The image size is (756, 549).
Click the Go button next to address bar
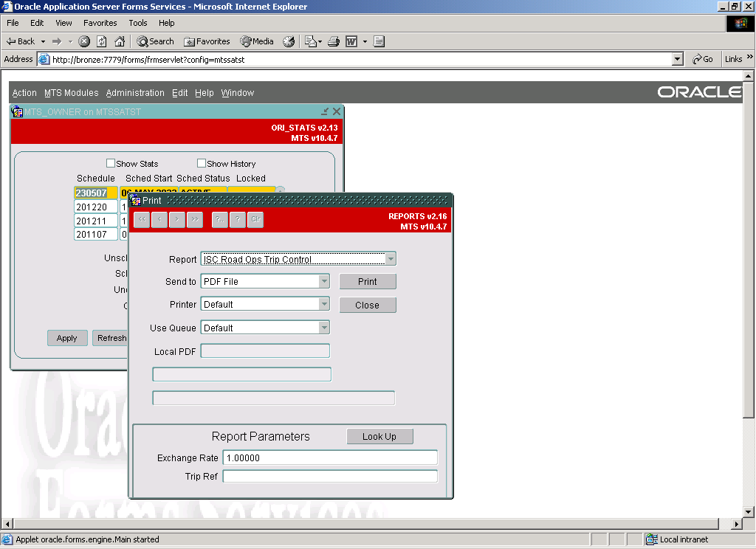click(x=703, y=59)
